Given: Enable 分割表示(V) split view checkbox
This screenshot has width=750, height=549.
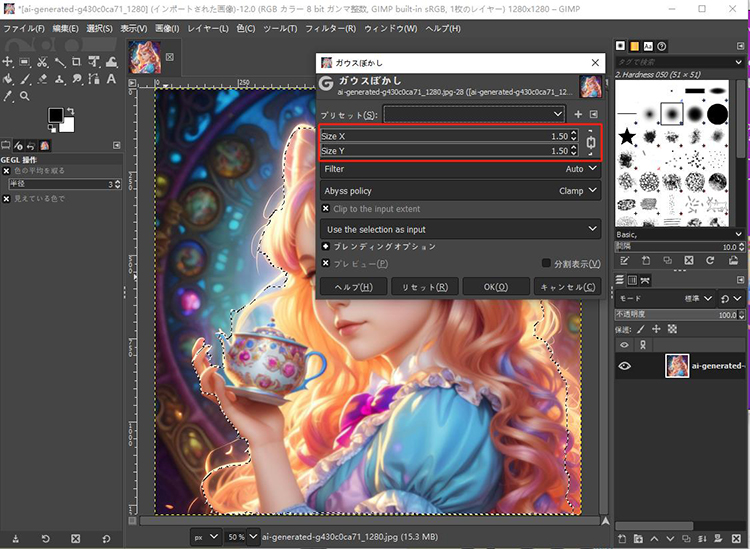Looking at the screenshot, I should [x=546, y=263].
